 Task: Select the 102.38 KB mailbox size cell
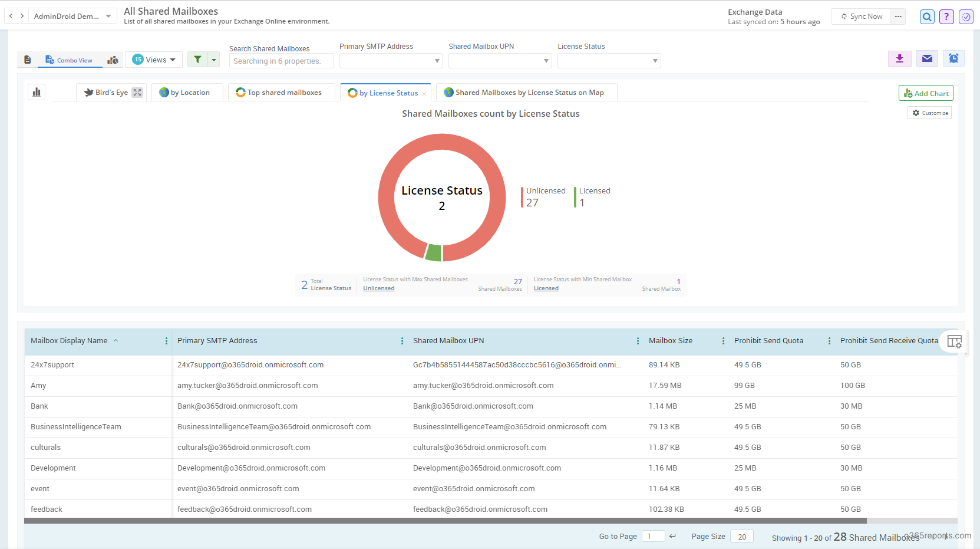pyautogui.click(x=686, y=509)
